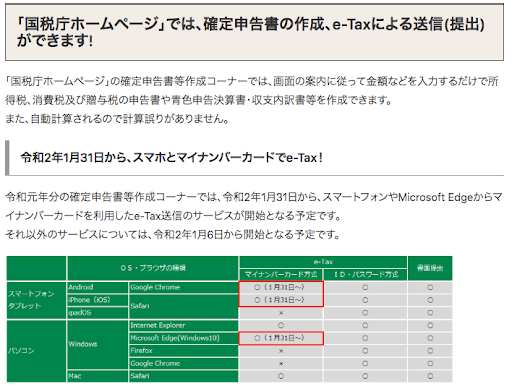Click the line starting 令和元年分の確定申告書等作成コーナー

click(x=254, y=197)
